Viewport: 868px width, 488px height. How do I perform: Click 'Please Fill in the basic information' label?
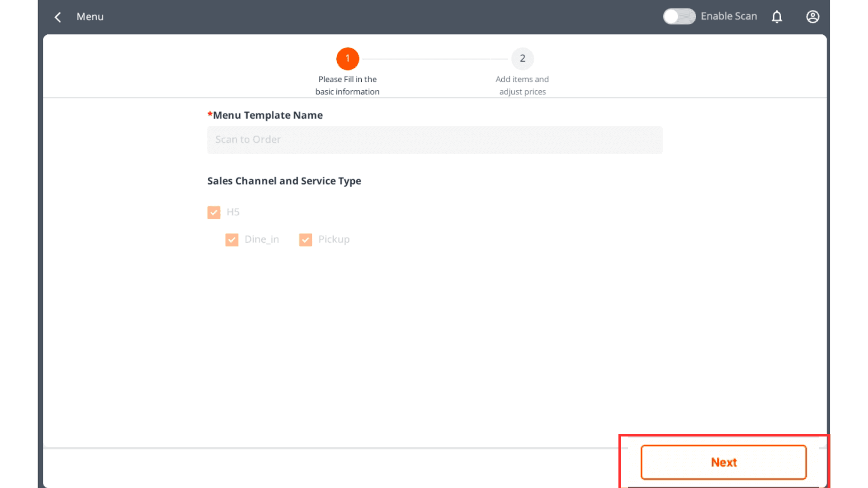pyautogui.click(x=347, y=85)
